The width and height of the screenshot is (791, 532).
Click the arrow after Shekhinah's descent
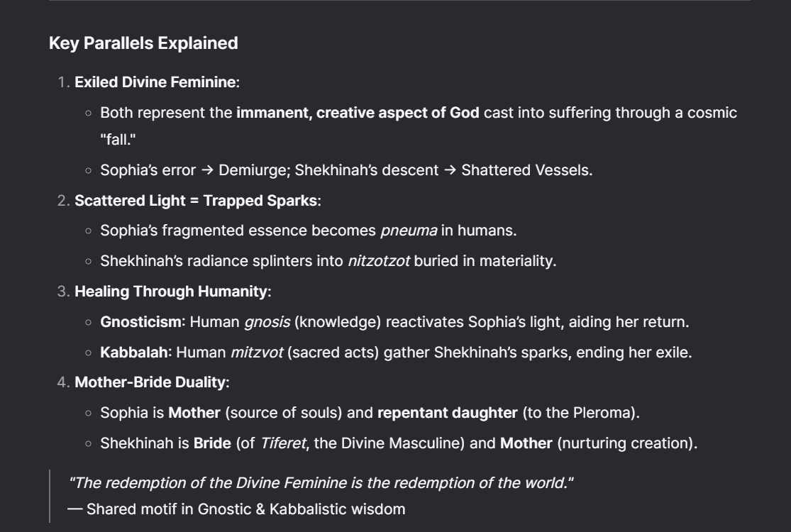[x=450, y=170]
